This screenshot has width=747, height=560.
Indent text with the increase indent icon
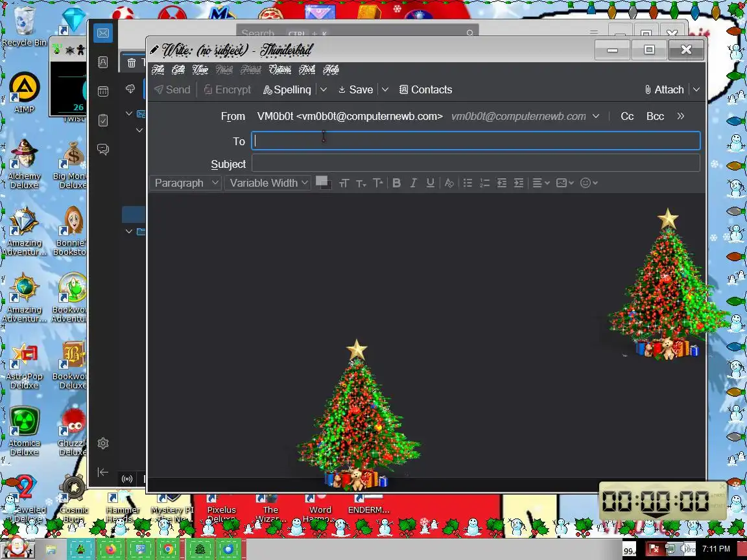tap(519, 183)
